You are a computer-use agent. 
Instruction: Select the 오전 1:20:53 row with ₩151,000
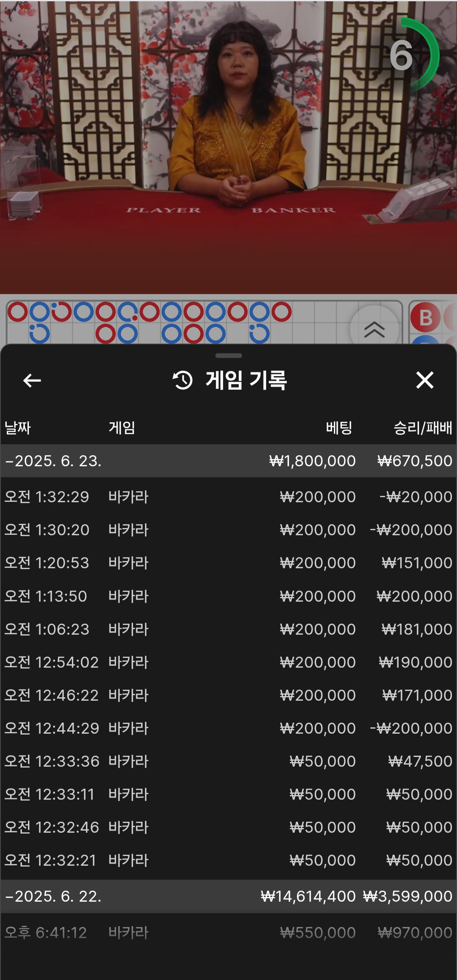click(228, 563)
